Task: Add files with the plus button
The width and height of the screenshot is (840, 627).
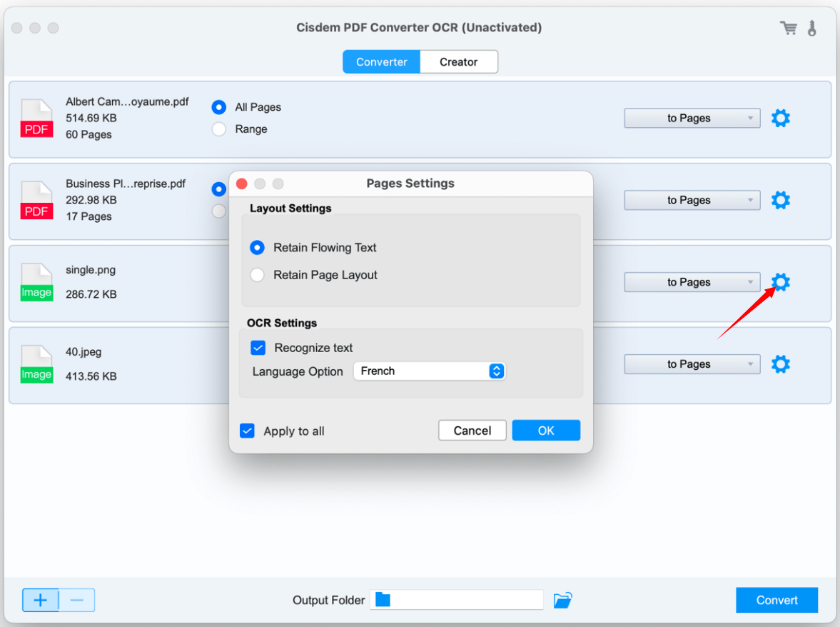Action: [40, 600]
